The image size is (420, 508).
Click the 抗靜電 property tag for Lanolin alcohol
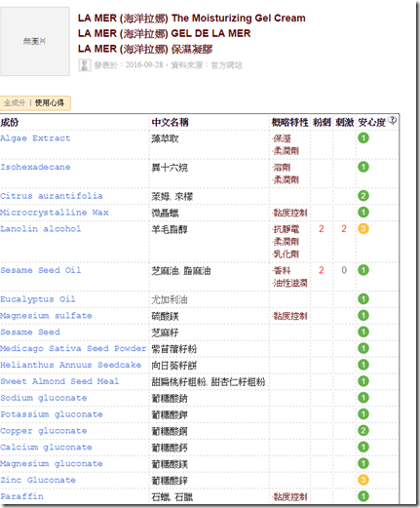click(x=286, y=229)
